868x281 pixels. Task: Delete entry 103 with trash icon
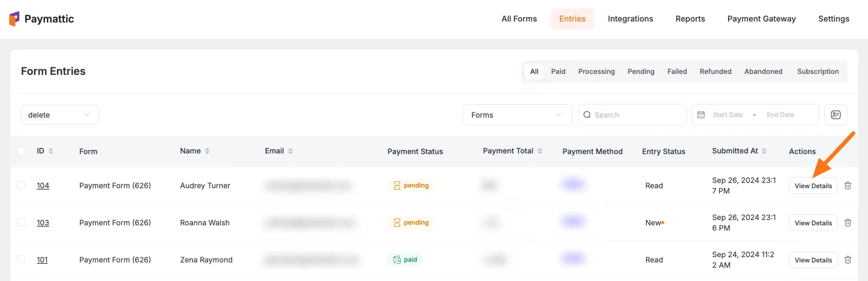coord(848,223)
